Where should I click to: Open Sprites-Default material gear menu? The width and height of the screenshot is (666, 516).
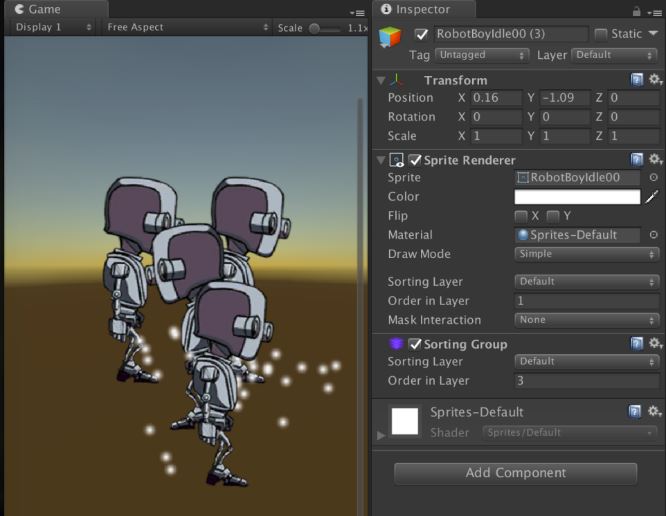pos(655,412)
